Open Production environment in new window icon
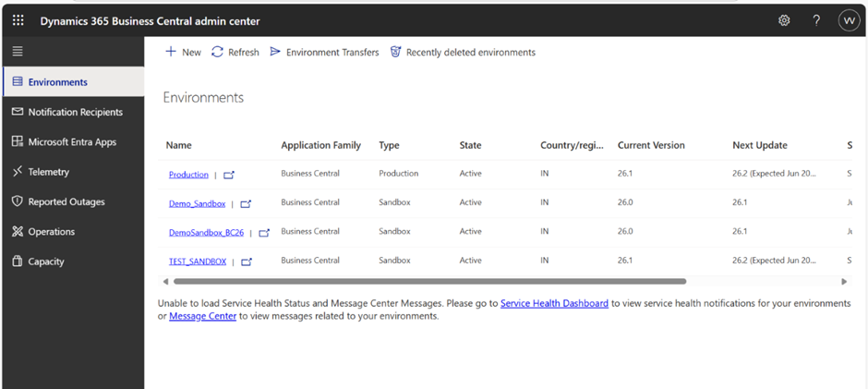The image size is (868, 389). (229, 175)
